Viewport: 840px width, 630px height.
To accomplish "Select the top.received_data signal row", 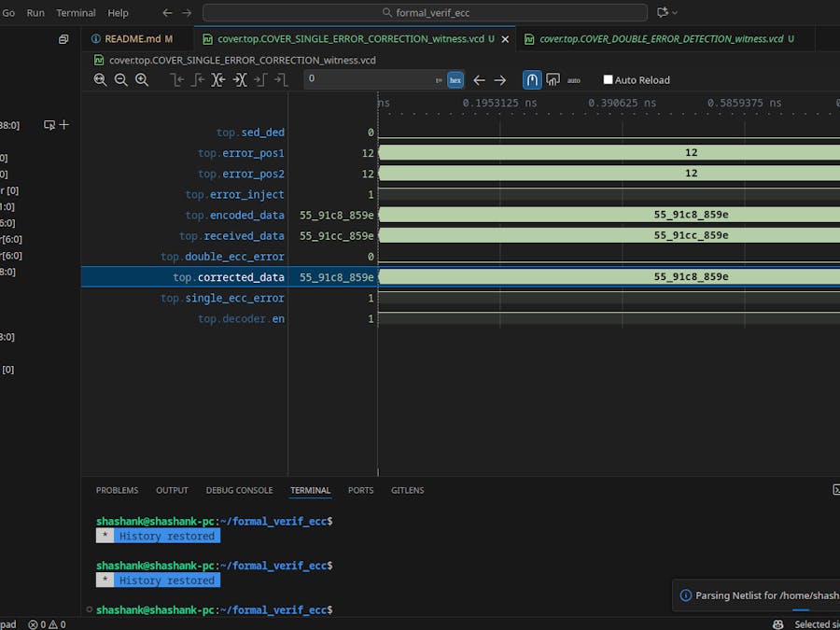I will (231, 236).
